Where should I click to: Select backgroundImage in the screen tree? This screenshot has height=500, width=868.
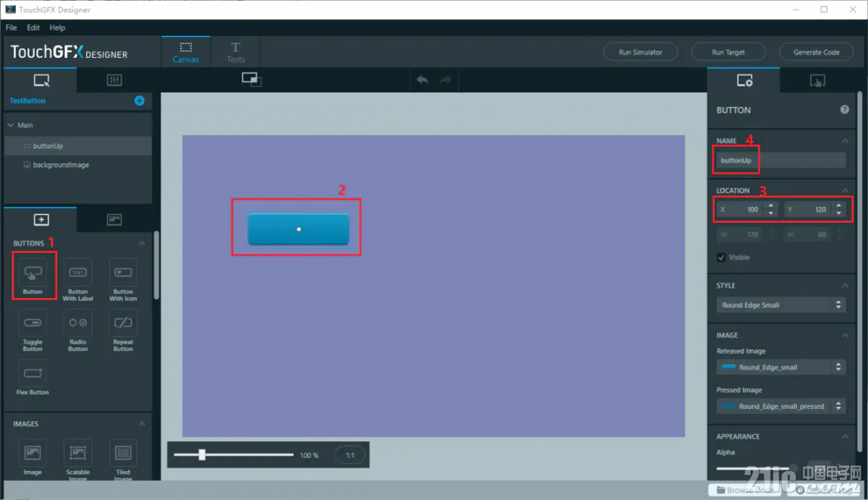point(77,164)
